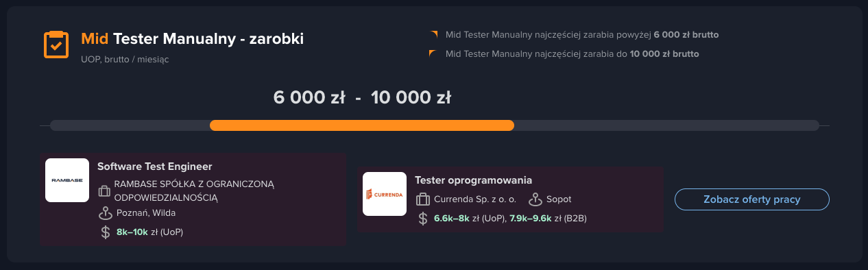This screenshot has width=868, height=270.
Task: Click the grey track right of the salary range
Action: [666, 125]
